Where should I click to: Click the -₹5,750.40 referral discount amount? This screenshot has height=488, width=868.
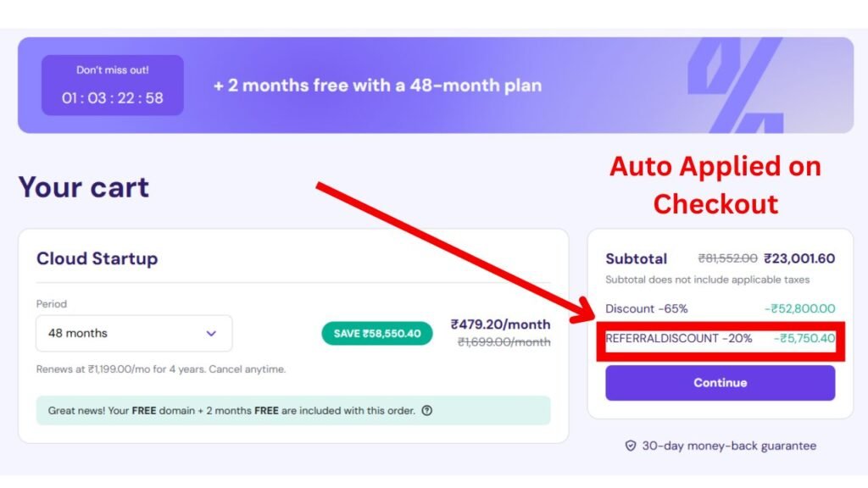point(804,338)
